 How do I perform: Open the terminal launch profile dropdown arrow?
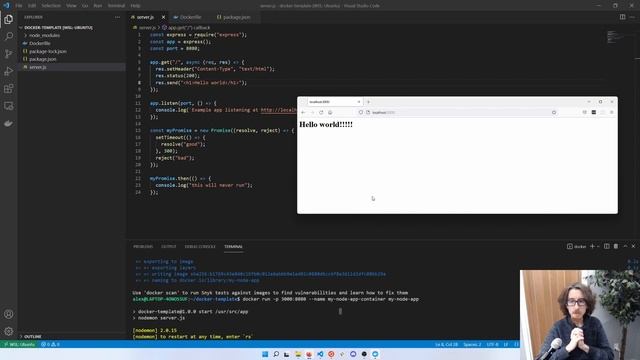[598, 247]
